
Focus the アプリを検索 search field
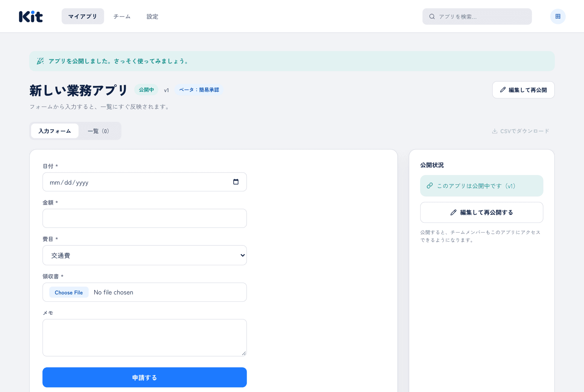coord(477,16)
